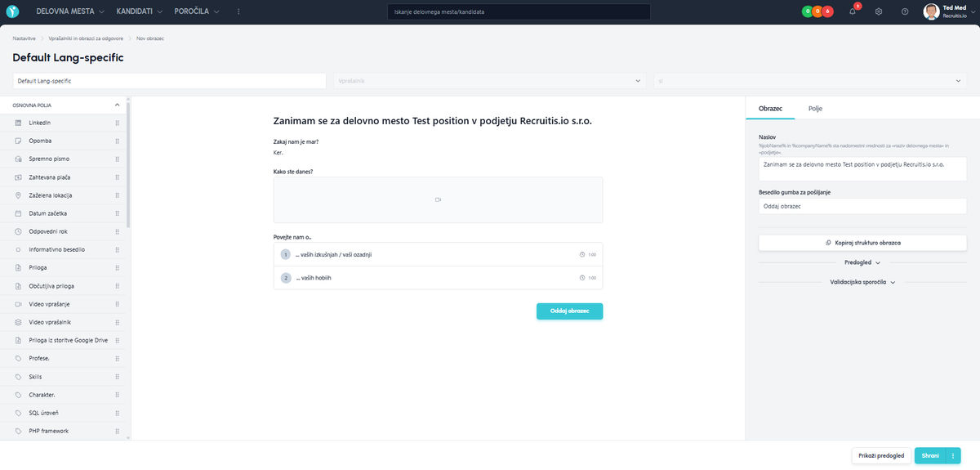This screenshot has width=980, height=470.
Task: Click the video camera icon in Kako ste danes box
Action: [438, 199]
